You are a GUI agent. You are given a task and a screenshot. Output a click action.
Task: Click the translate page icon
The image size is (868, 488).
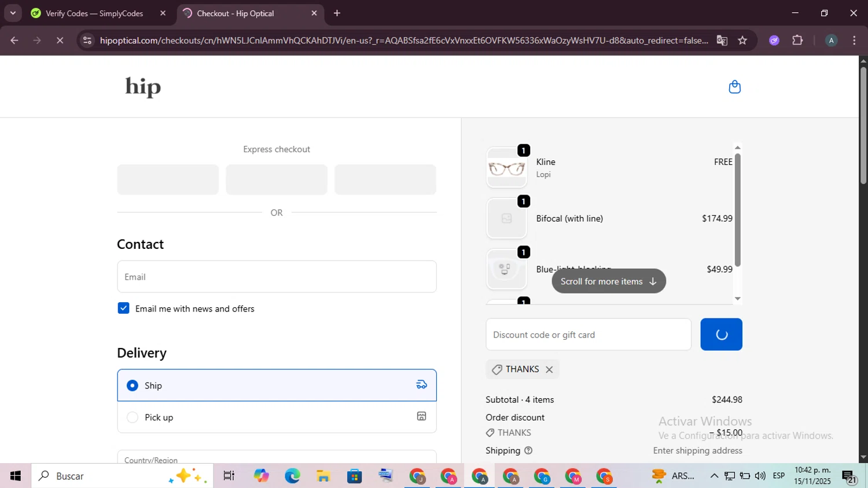click(722, 41)
